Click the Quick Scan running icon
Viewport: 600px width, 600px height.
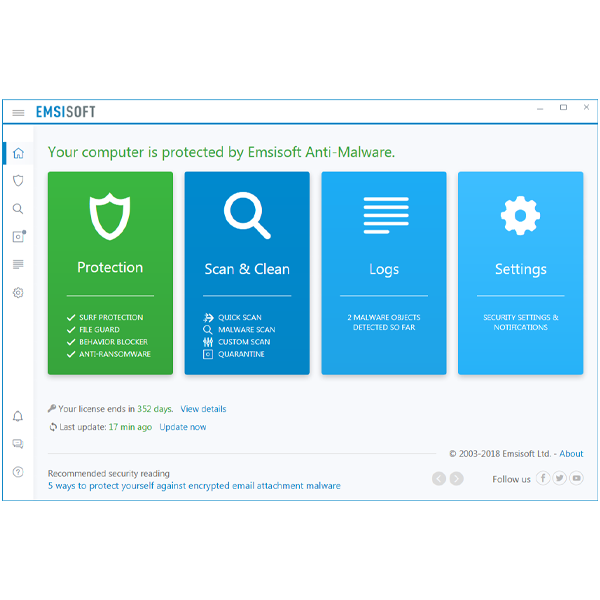208,318
